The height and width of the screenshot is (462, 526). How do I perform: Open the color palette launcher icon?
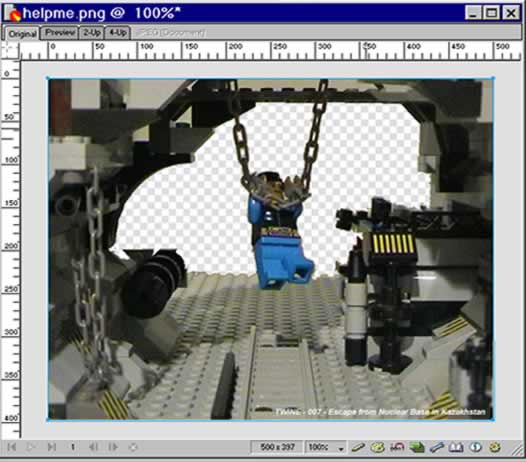(x=377, y=447)
